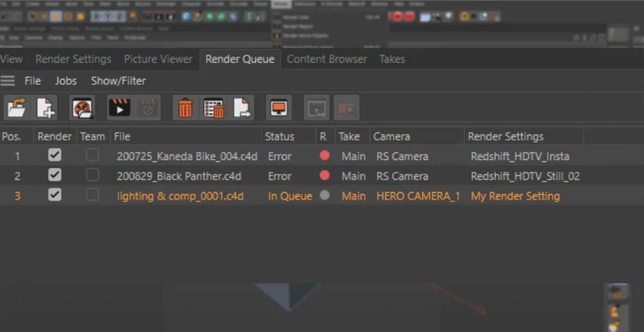Click the My Render Setting cell
The width and height of the screenshot is (644, 332).
515,196
